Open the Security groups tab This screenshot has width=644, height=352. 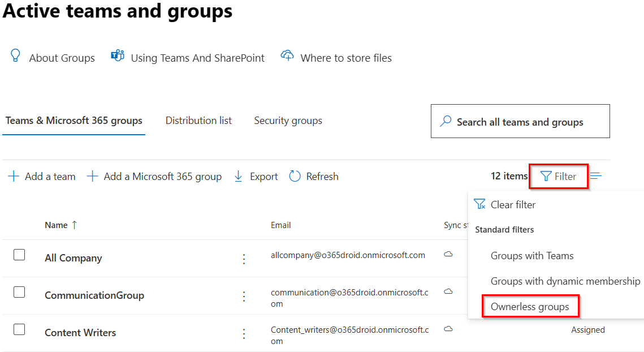pyautogui.click(x=288, y=120)
